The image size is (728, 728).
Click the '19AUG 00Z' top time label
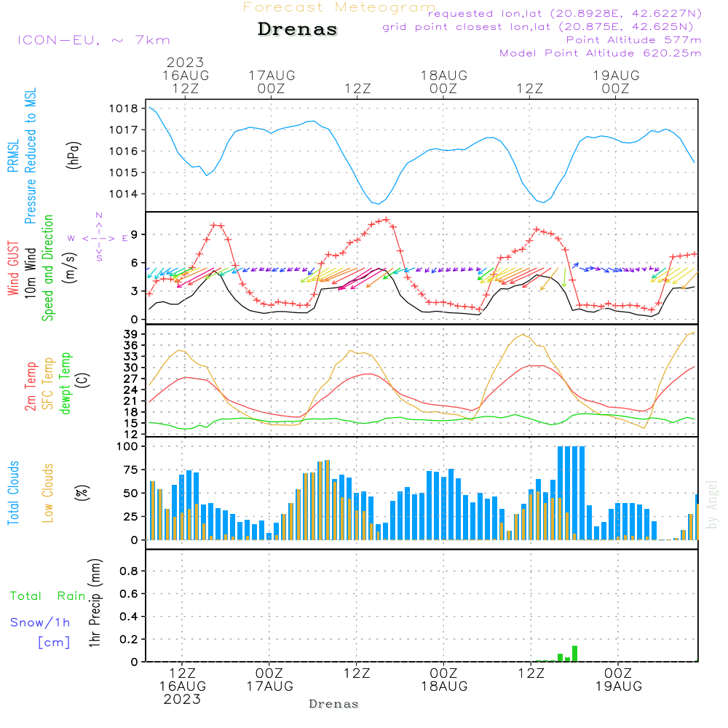coord(616,82)
